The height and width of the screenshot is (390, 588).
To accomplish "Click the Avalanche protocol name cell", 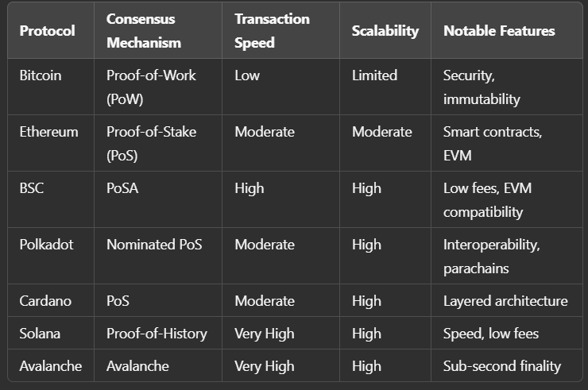I will (49, 366).
